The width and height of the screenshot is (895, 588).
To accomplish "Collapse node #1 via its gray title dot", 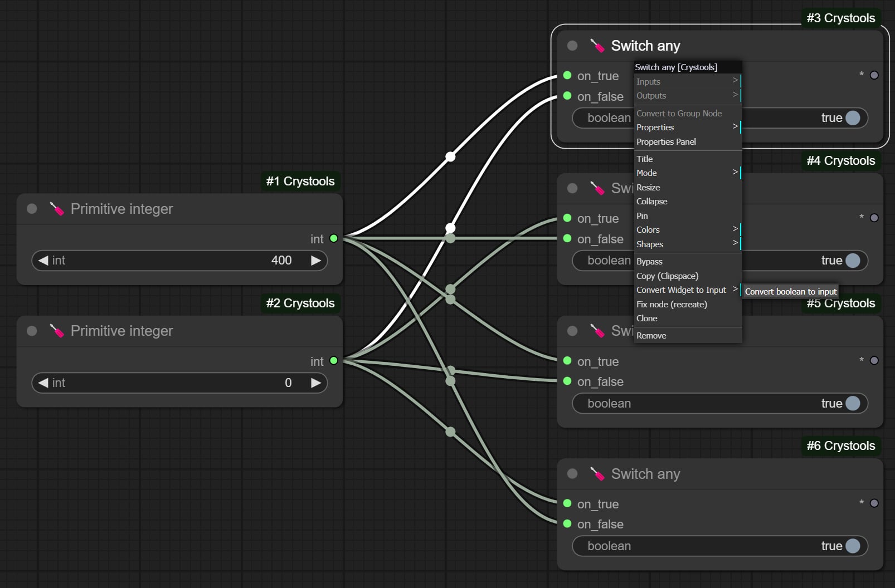I will point(32,209).
